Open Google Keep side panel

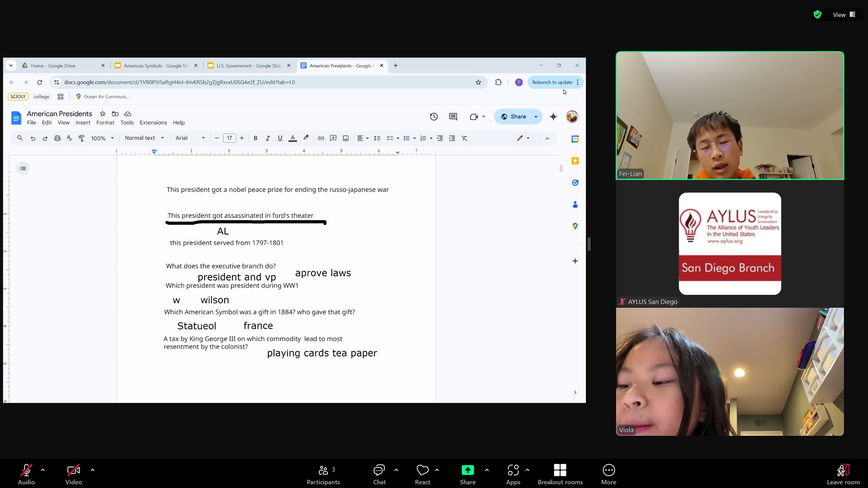(575, 161)
